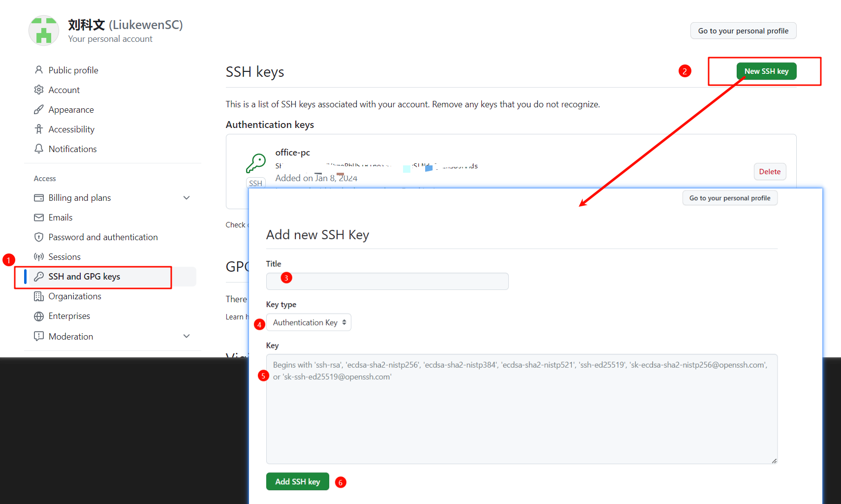
Task: Click the Key textarea
Action: click(x=522, y=409)
